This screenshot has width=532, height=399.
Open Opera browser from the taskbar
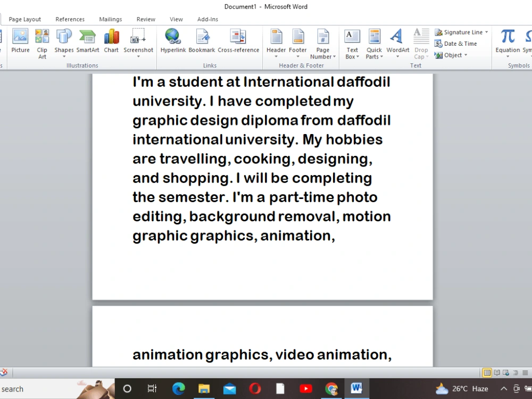(x=255, y=388)
